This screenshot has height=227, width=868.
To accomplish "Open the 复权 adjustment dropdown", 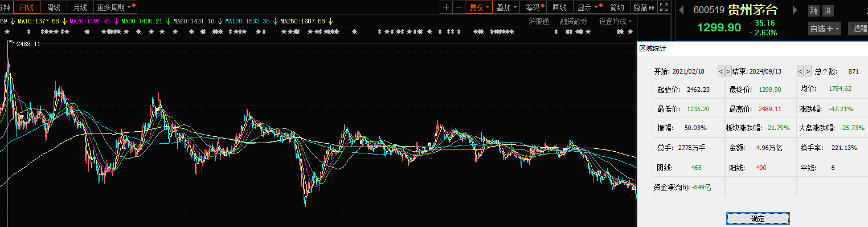I will (478, 7).
